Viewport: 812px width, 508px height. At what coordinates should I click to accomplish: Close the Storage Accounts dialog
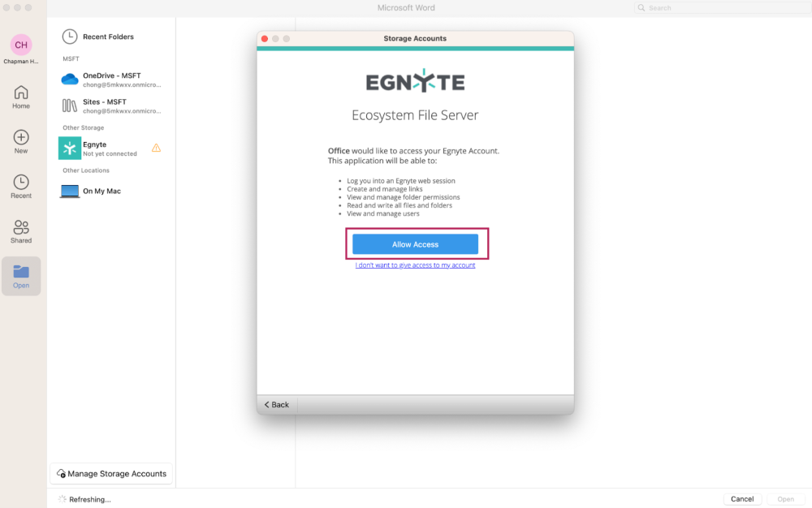point(265,39)
